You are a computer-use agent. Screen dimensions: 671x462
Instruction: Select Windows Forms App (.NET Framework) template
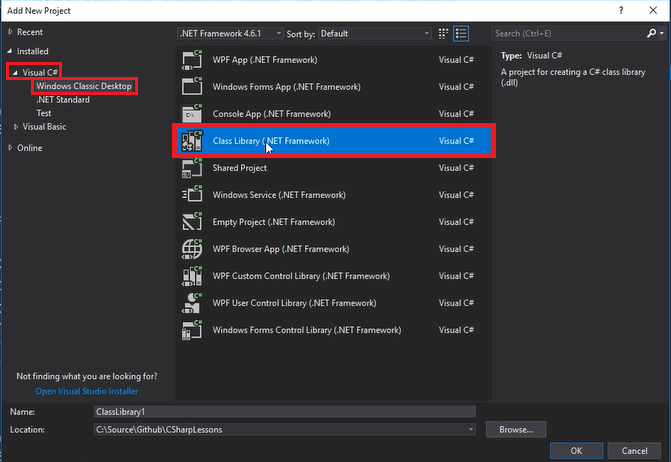(334, 86)
